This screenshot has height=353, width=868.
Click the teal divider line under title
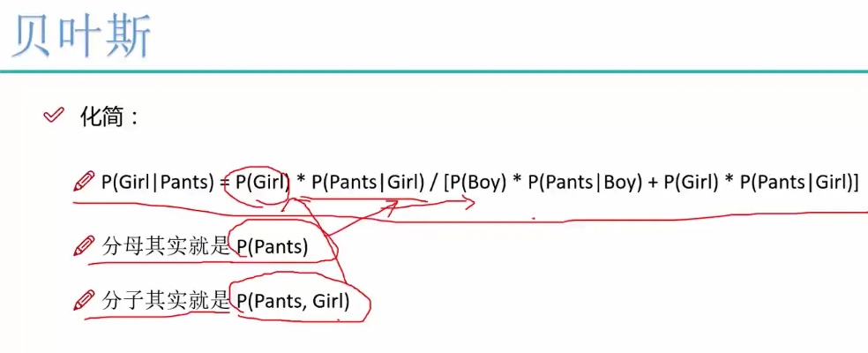pos(434,72)
